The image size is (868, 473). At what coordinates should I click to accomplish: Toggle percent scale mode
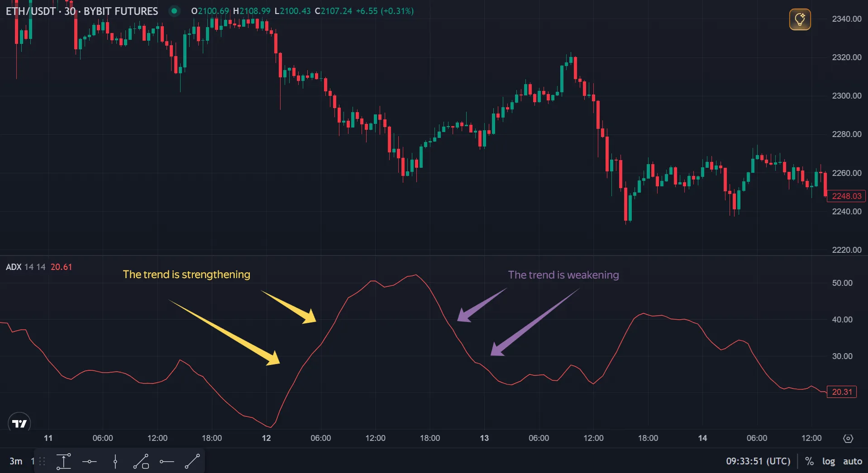[809, 461]
